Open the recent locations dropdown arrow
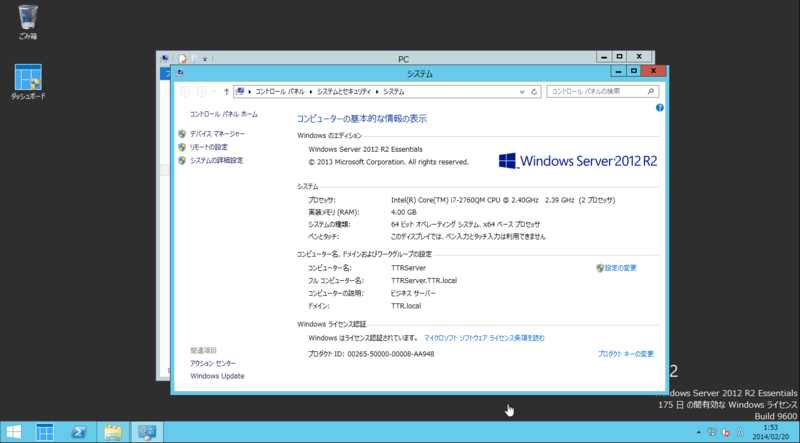Viewport: 800px width, 443px height. coord(214,92)
